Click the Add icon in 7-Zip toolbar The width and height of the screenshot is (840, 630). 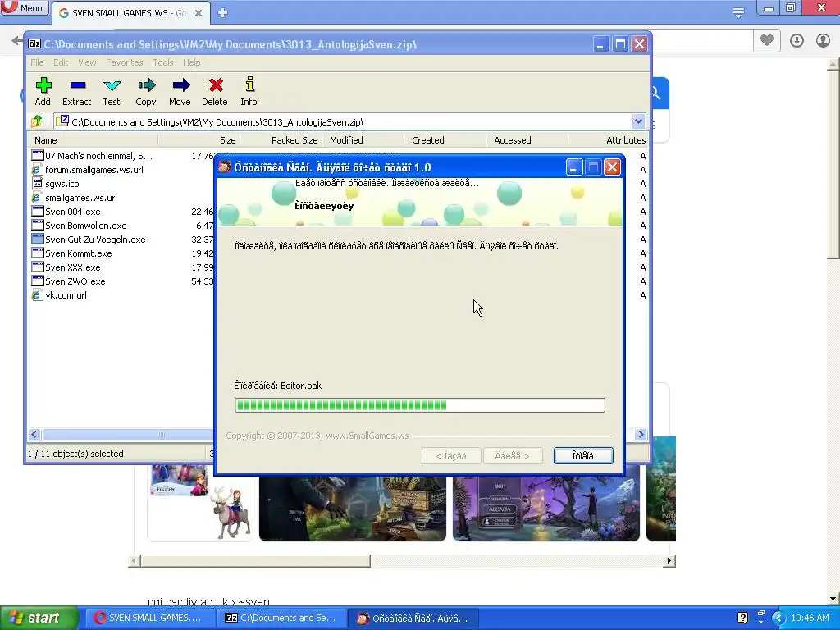43,92
